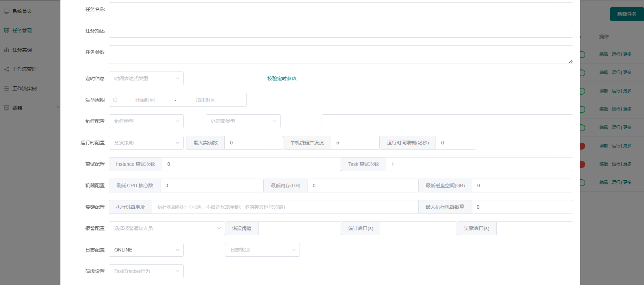
Task: Focus the Instance 重试次数 value field
Action: coord(251,164)
